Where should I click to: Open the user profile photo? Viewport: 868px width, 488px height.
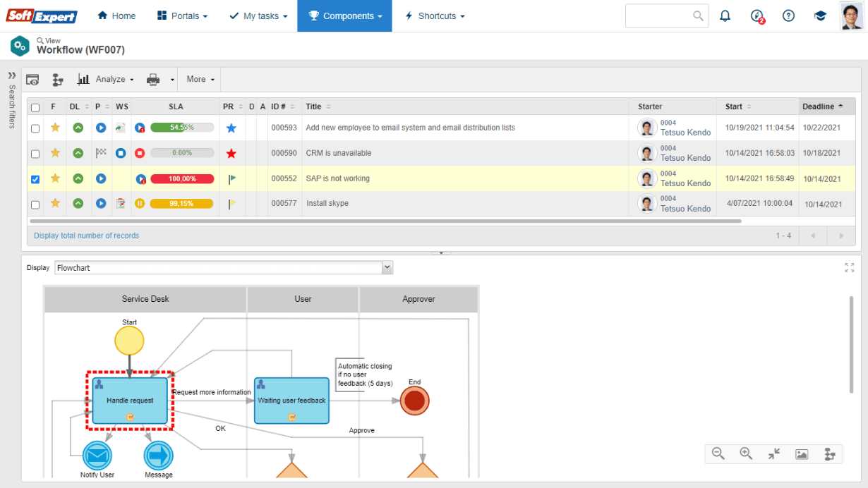[852, 16]
